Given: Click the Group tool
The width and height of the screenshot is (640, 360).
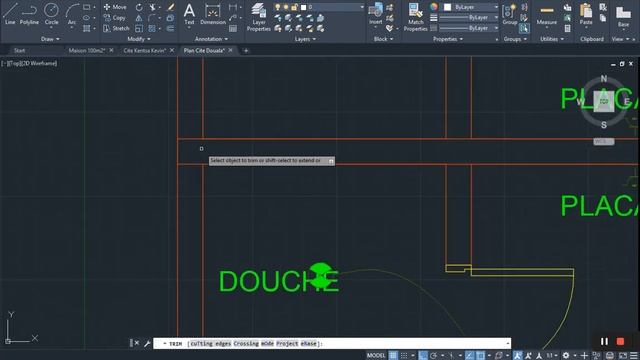Looking at the screenshot, I should 510,15.
